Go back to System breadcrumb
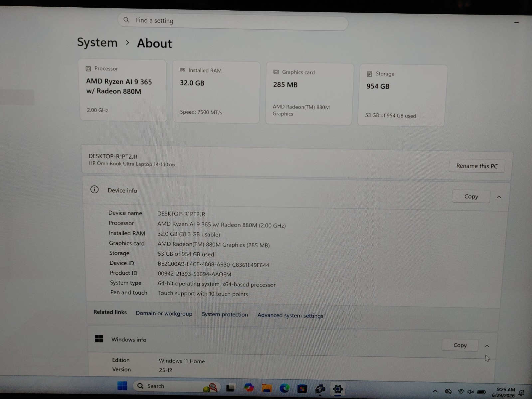The height and width of the screenshot is (399, 532). coord(97,43)
